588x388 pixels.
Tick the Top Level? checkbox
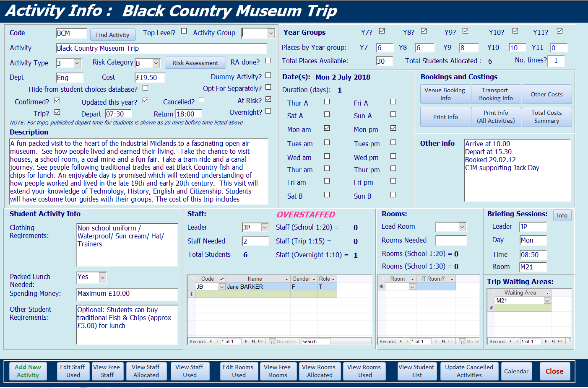pos(184,31)
